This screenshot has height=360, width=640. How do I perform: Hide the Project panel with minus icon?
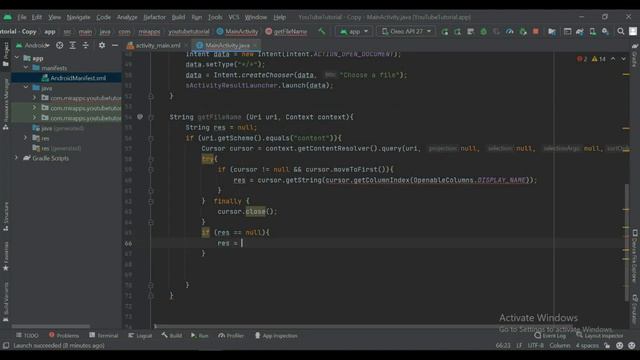[115, 45]
